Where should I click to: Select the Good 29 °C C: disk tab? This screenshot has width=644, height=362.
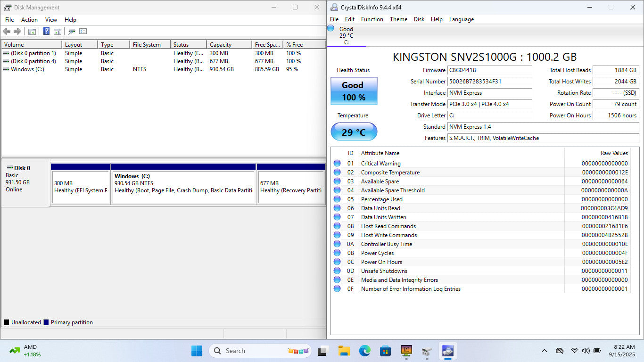[x=346, y=35]
